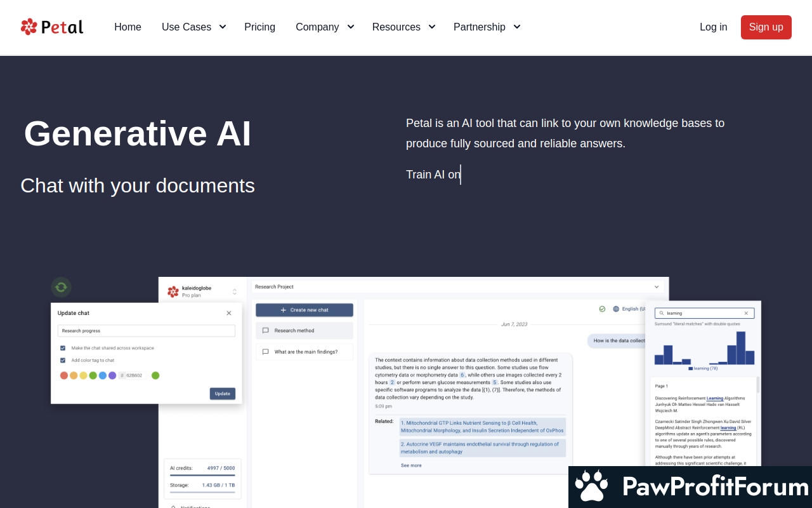Viewport: 812px width, 508px height.
Task: Click the Petal flower logo
Action: point(29,27)
